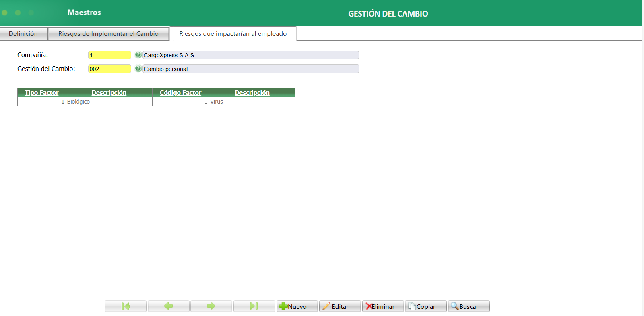Click the Nuevo button
The image size is (644, 316).
coord(297,306)
